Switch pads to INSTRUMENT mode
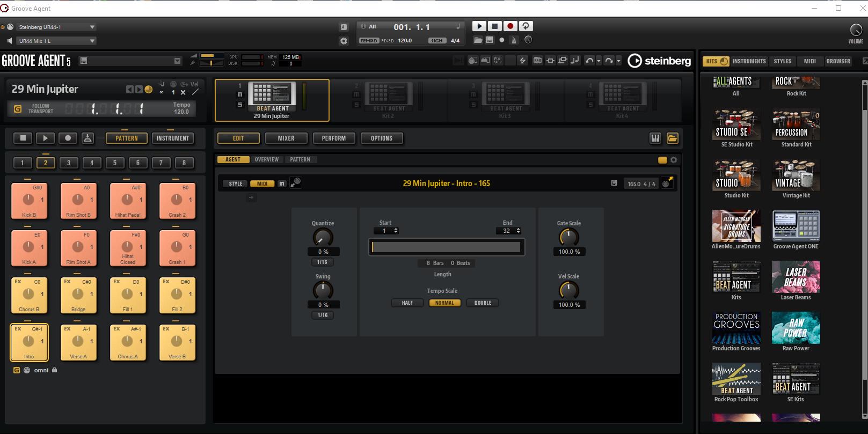The width and height of the screenshot is (868, 434). 173,138
